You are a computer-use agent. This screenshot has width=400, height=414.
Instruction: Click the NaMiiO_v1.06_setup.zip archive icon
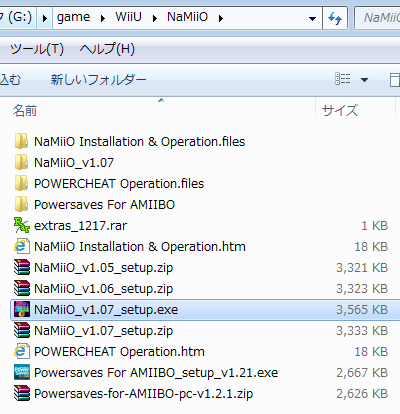pyautogui.click(x=22, y=289)
